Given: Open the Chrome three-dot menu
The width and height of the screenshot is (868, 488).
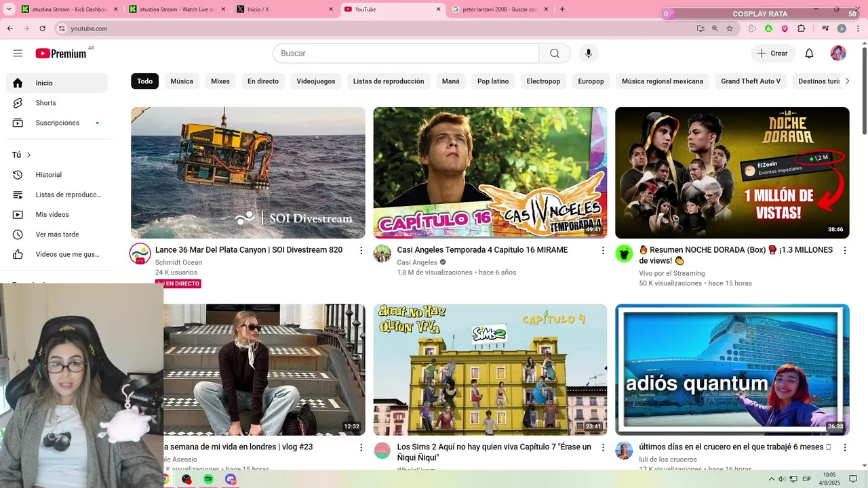Looking at the screenshot, I should [858, 28].
